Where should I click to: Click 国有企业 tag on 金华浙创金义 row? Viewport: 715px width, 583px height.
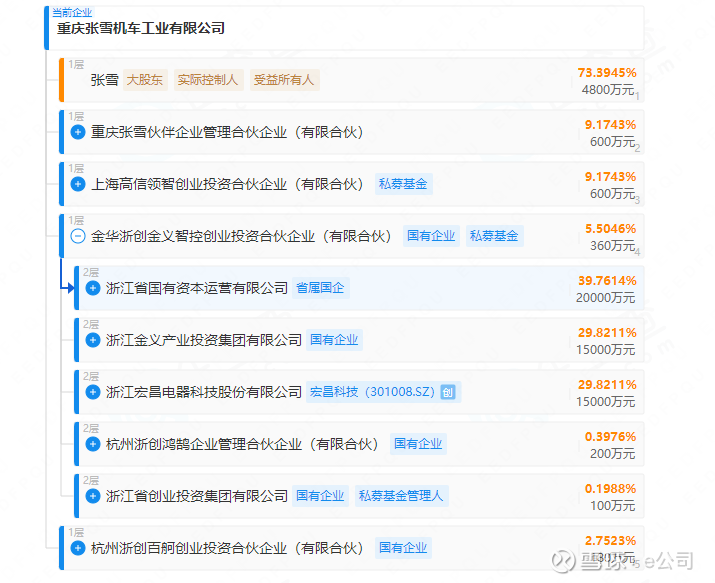[431, 236]
